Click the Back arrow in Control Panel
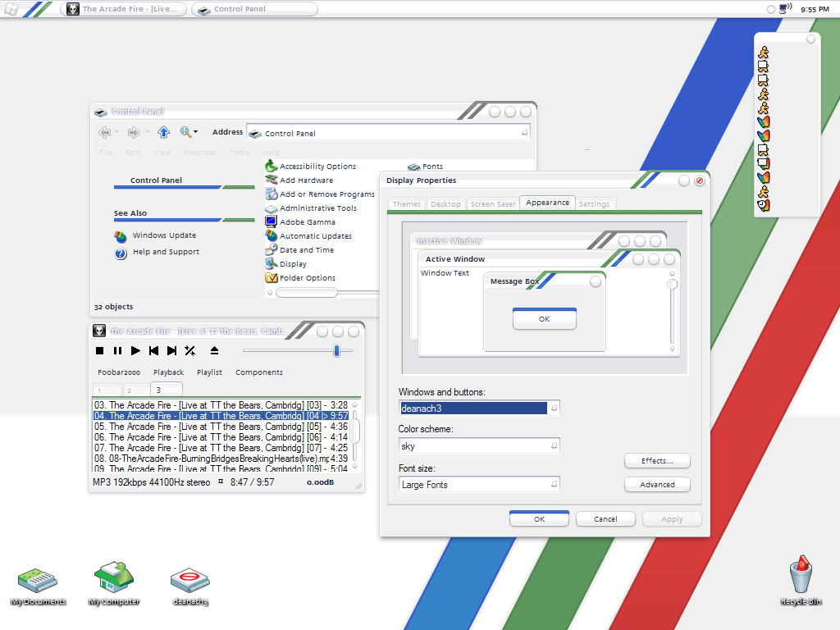The height and width of the screenshot is (630, 840). click(x=105, y=132)
